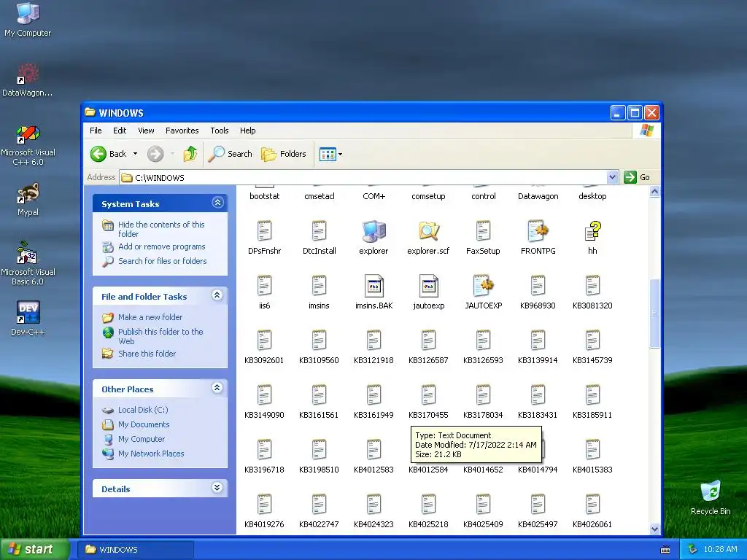The image size is (747, 560).
Task: Go up one folder level
Action: pyautogui.click(x=190, y=154)
